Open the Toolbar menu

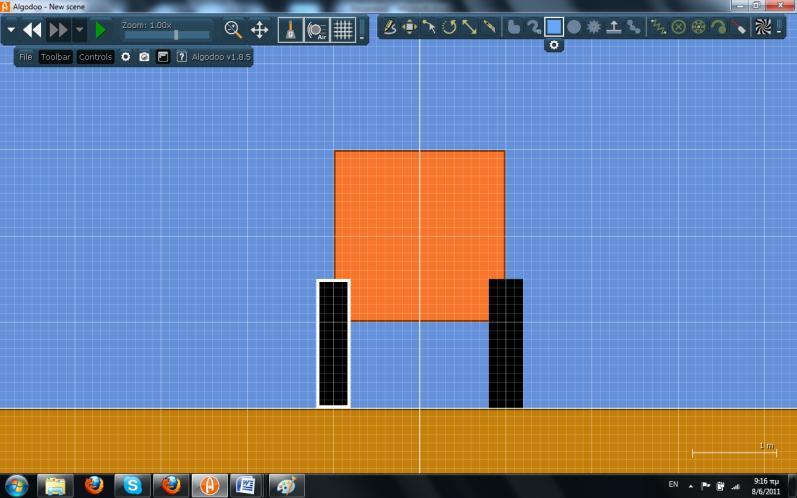(55, 57)
